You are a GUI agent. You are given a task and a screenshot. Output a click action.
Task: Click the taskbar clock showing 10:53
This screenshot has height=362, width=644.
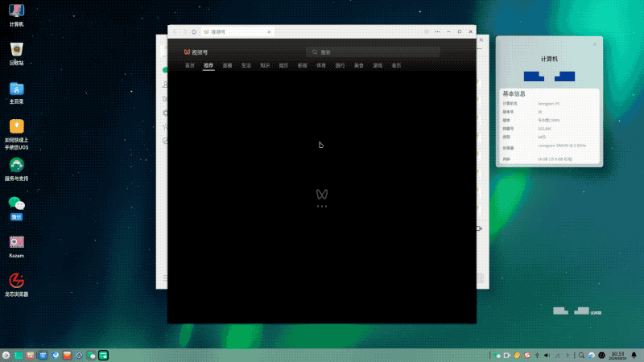point(617,355)
